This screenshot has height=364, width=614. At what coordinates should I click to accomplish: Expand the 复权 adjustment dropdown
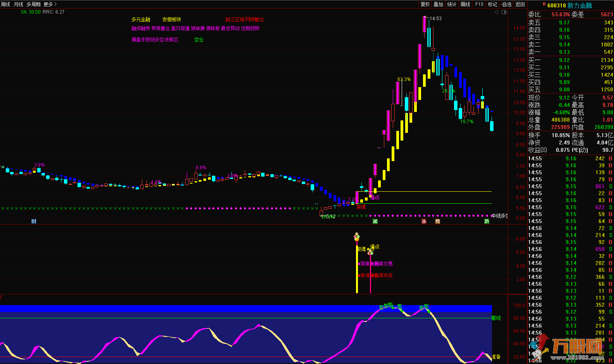(x=425, y=4)
